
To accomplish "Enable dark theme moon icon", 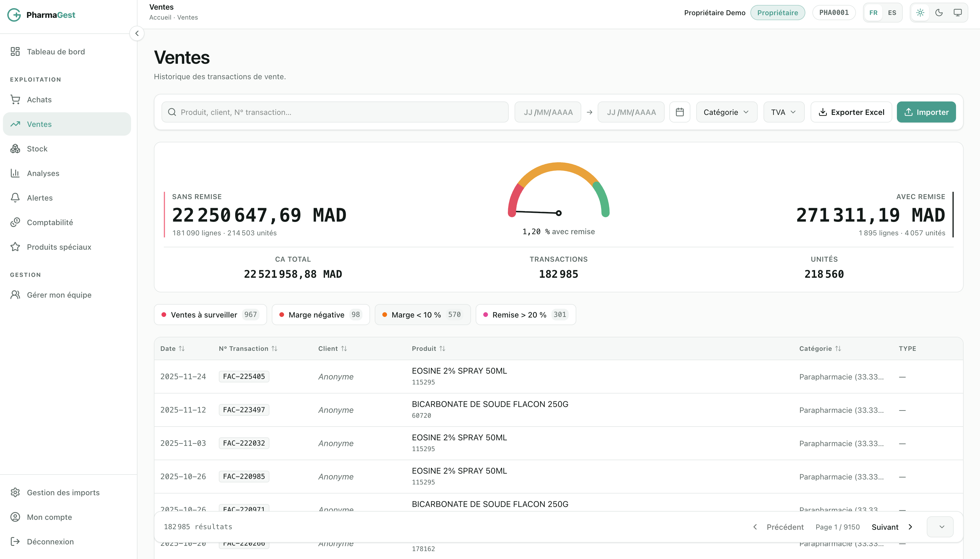I will click(939, 13).
